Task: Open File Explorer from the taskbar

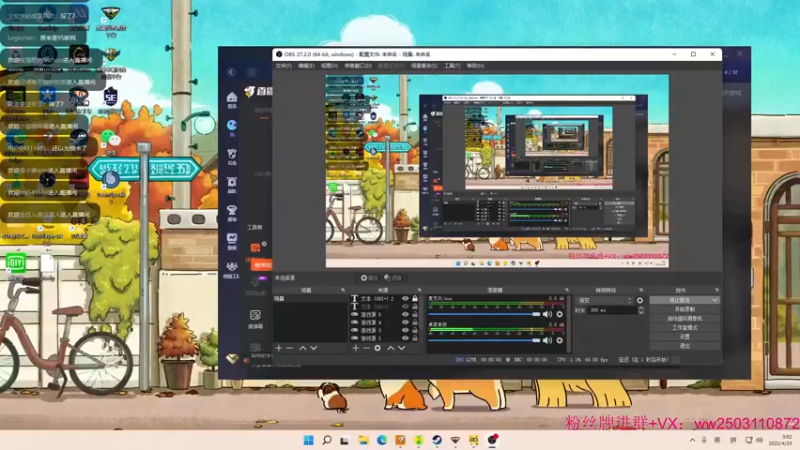Action: pyautogui.click(x=363, y=440)
